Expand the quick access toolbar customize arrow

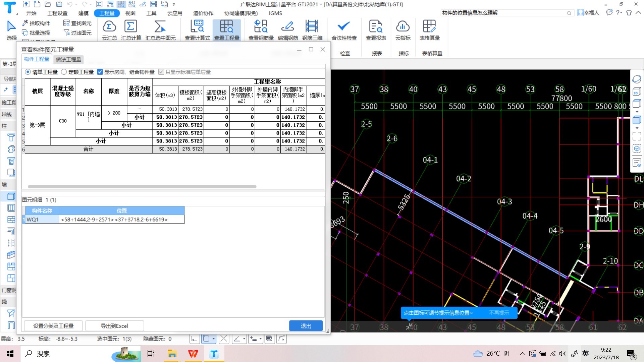pos(174,5)
